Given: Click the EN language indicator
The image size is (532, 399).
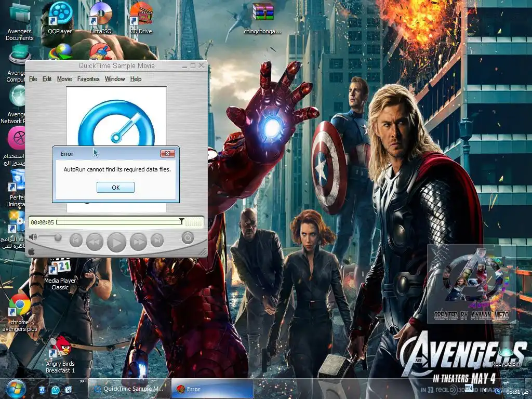Looking at the screenshot, I should pyautogui.click(x=469, y=388).
